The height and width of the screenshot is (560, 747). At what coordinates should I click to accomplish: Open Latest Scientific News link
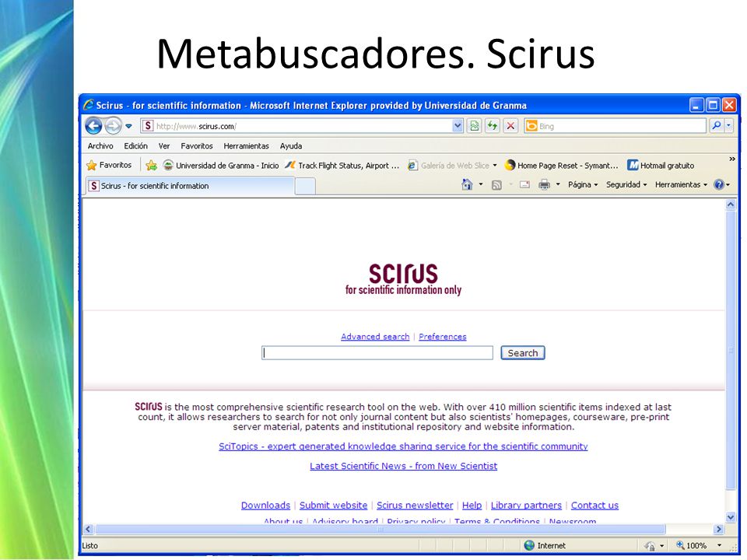tap(404, 466)
